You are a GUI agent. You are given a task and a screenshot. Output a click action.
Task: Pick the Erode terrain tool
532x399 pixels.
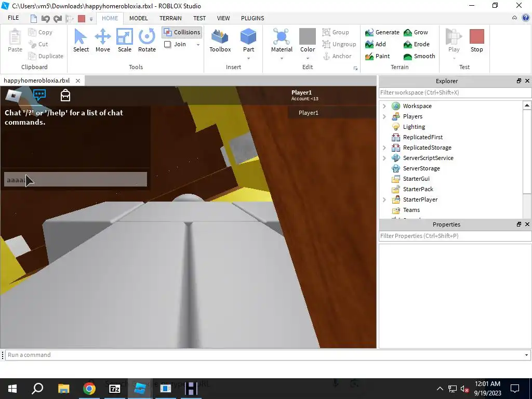416,44
